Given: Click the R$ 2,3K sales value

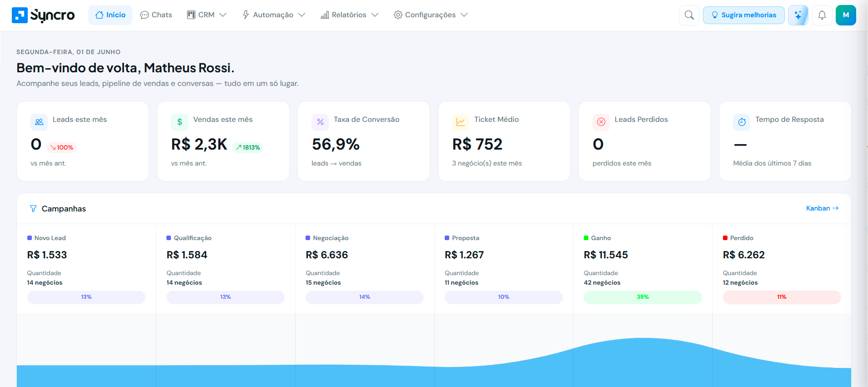Looking at the screenshot, I should [x=199, y=145].
